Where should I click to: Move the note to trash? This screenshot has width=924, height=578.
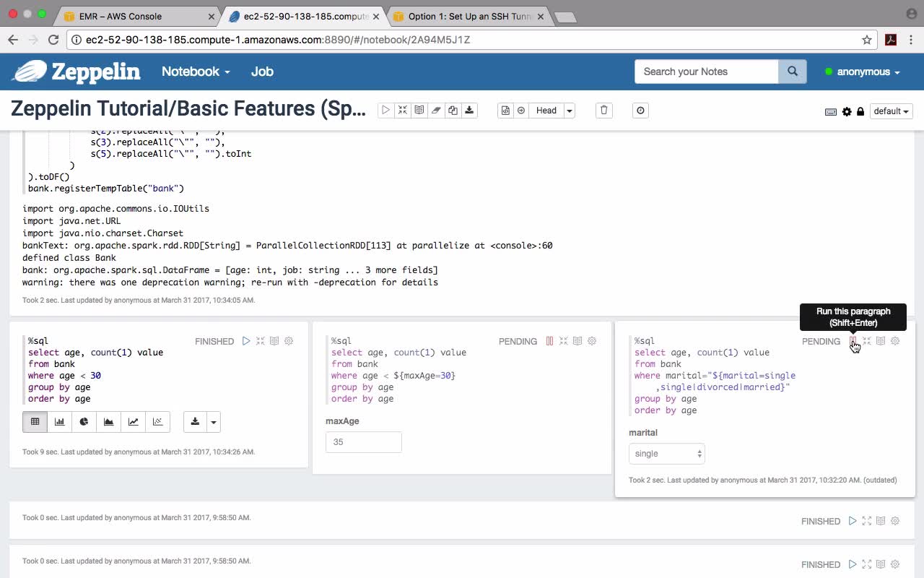604,111
